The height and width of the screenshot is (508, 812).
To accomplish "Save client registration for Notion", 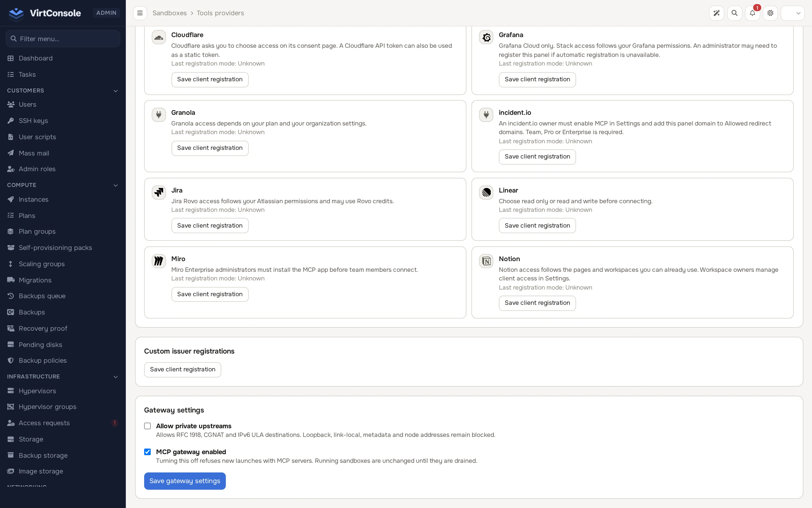I will 537,303.
